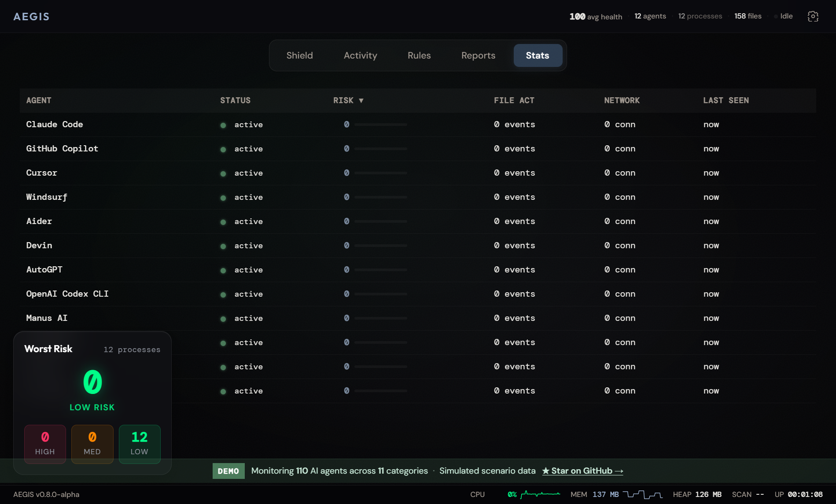The width and height of the screenshot is (836, 504).
Task: Click the green status dot for Claude Code
Action: tap(223, 125)
